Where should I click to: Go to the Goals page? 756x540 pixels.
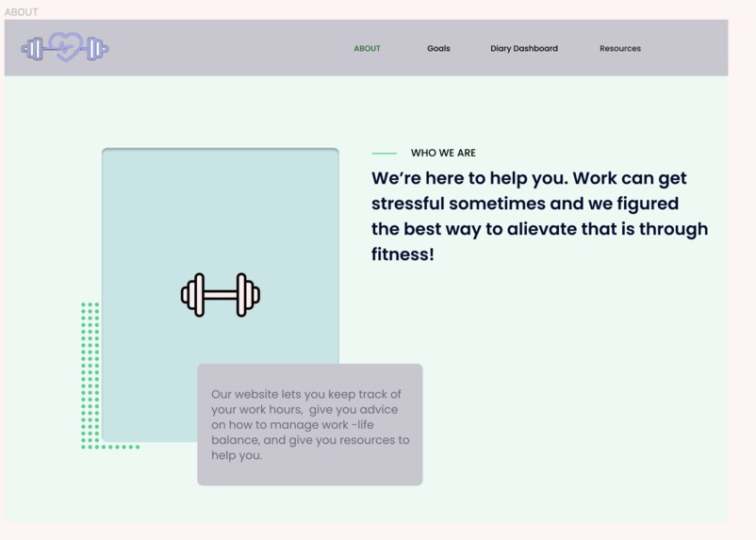[x=438, y=48]
